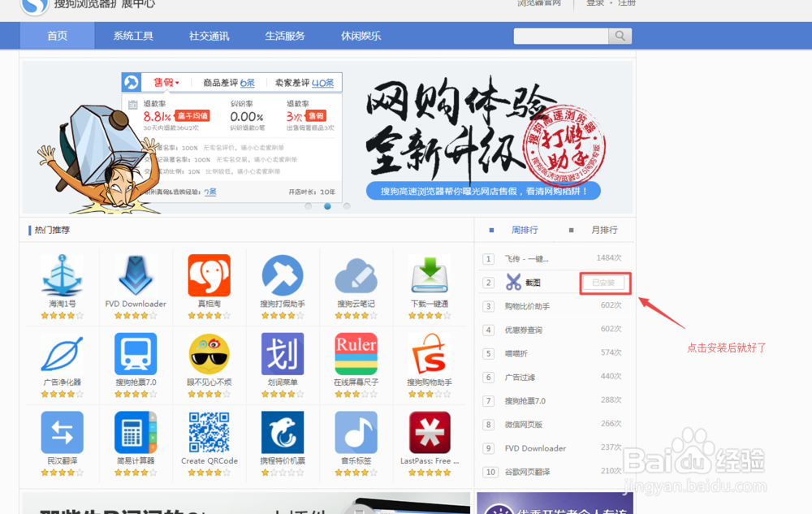Open ranking item 搜狗抢票7.0
This screenshot has height=514, width=812.
coord(525,401)
